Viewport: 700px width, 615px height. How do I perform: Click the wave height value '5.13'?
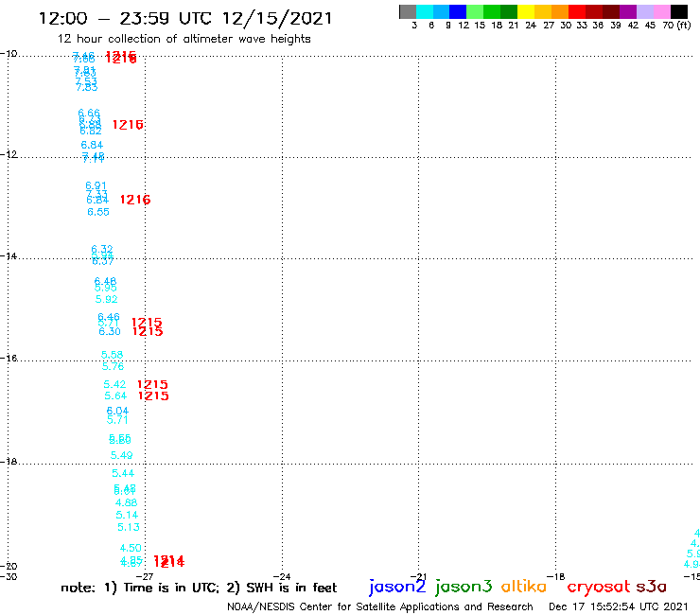coord(129,527)
